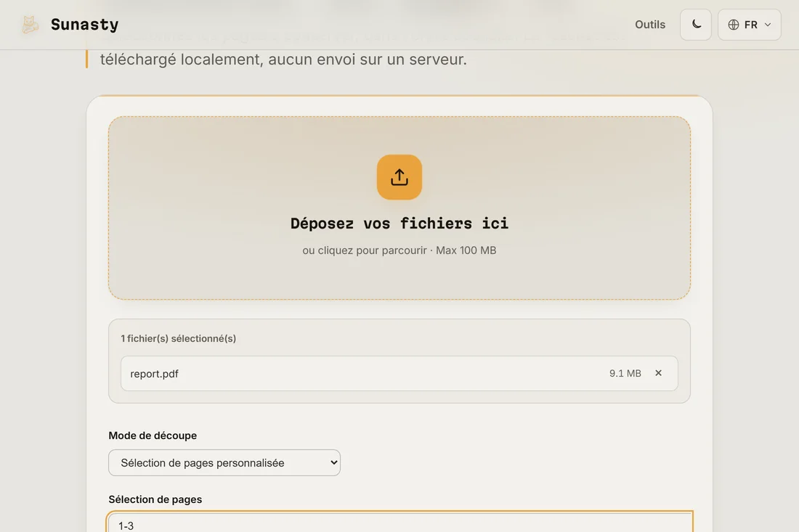The height and width of the screenshot is (532, 799).
Task: Click the globe icon in language selector
Action: [734, 25]
